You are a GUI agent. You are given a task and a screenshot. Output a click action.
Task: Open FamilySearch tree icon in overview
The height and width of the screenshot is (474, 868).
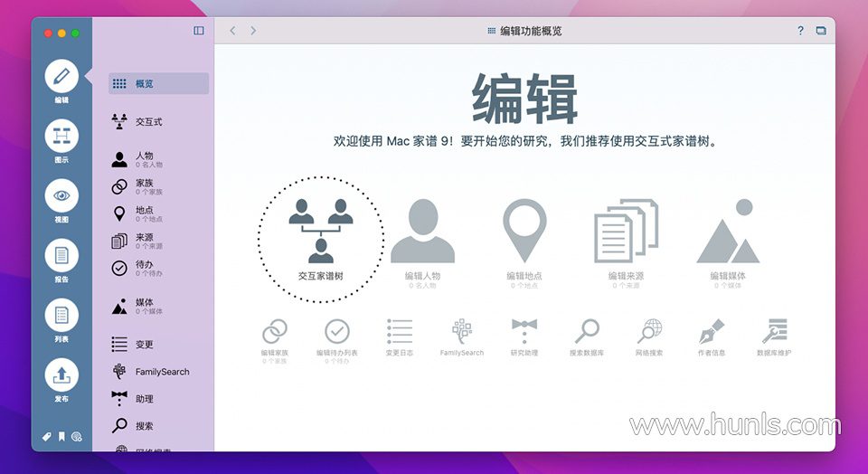pos(462,337)
